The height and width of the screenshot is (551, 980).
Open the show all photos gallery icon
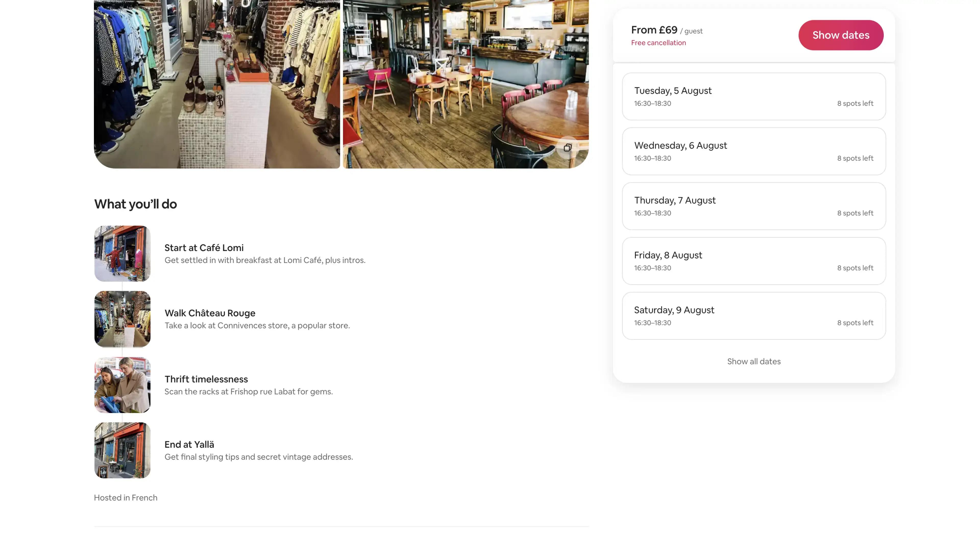(x=567, y=147)
